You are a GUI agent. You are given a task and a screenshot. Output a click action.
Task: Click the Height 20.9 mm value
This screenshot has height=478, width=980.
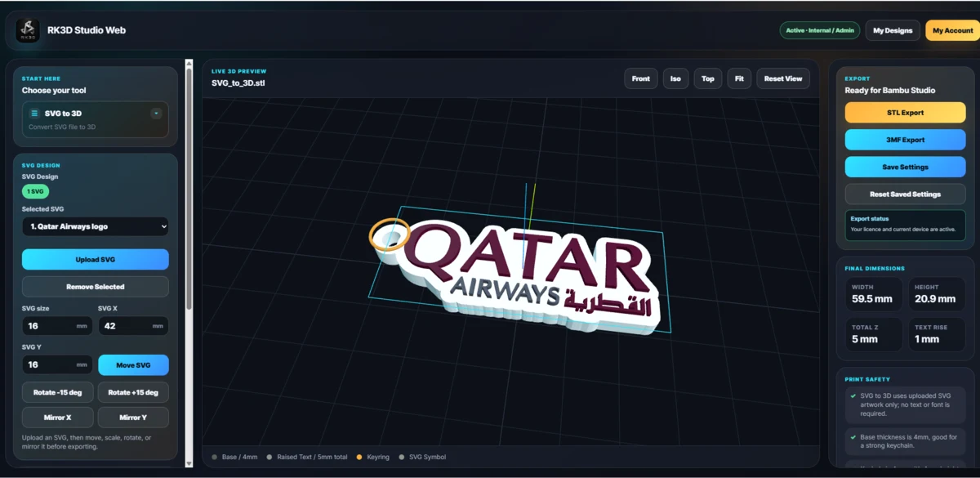pos(935,299)
